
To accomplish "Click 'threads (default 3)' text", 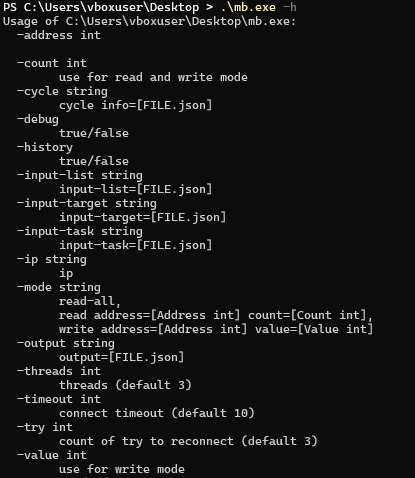I will (125, 385).
